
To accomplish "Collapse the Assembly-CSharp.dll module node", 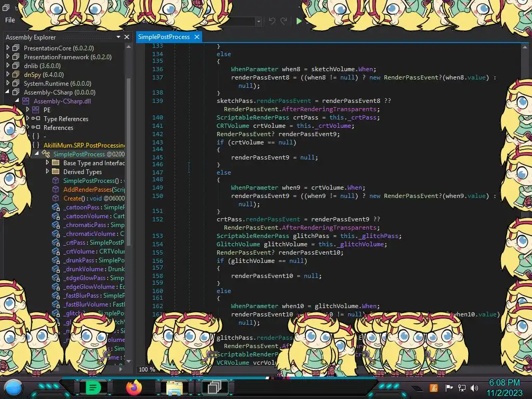I will (x=17, y=101).
